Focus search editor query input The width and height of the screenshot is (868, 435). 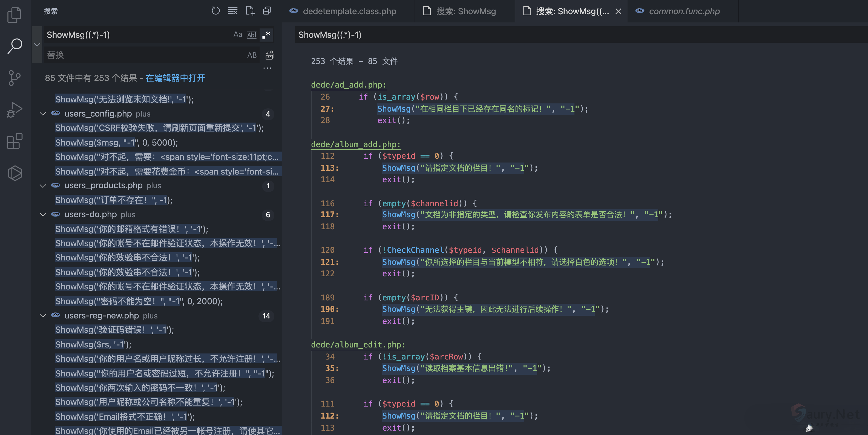tap(581, 35)
